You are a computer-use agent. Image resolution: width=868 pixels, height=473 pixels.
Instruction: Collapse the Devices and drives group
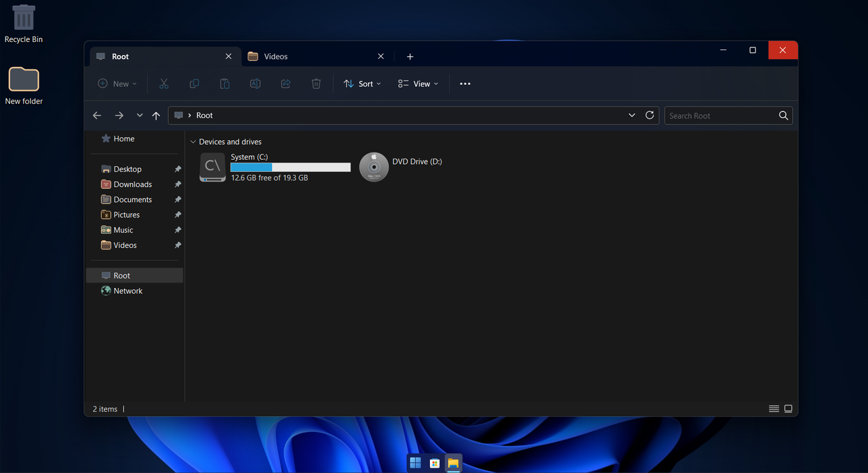(193, 142)
